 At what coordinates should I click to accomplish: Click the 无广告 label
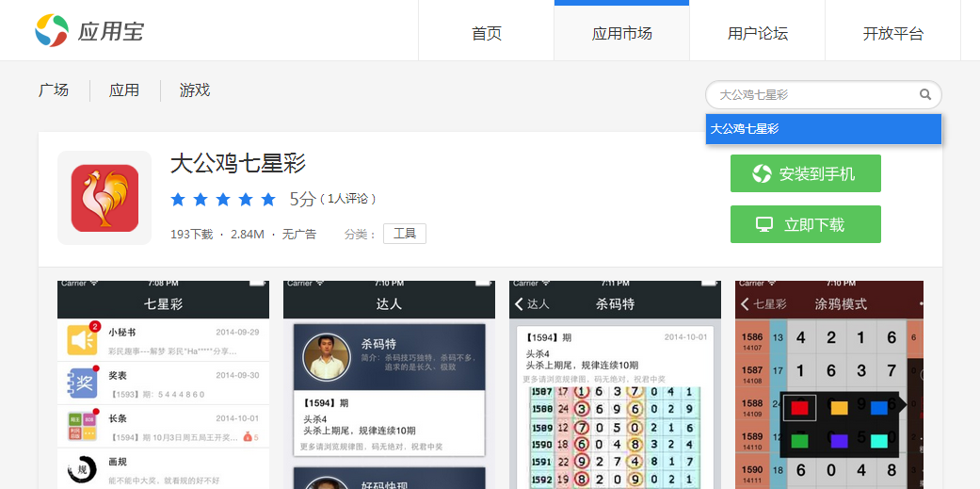[x=299, y=235]
